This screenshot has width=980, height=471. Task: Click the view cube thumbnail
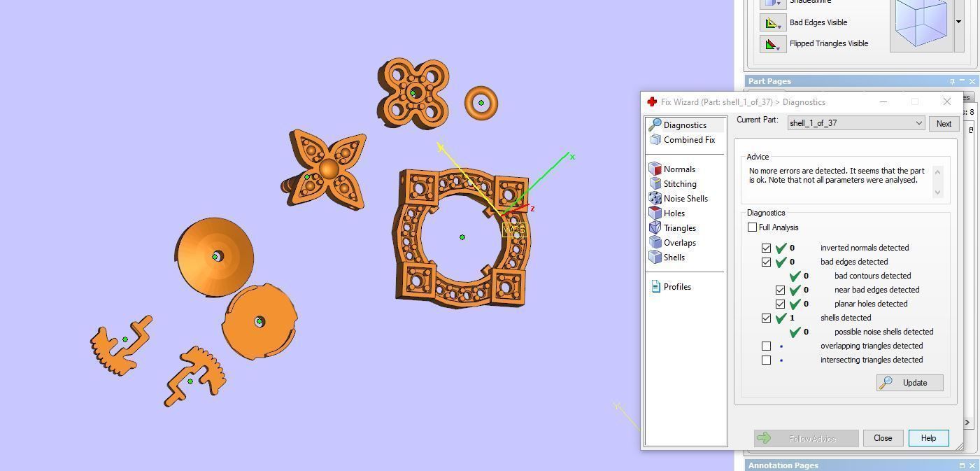pyautogui.click(x=921, y=25)
